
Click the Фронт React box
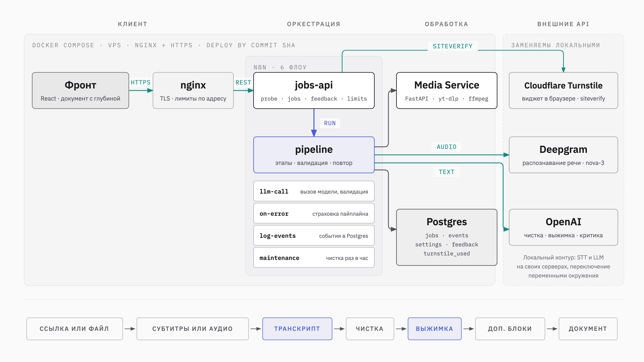[80, 90]
